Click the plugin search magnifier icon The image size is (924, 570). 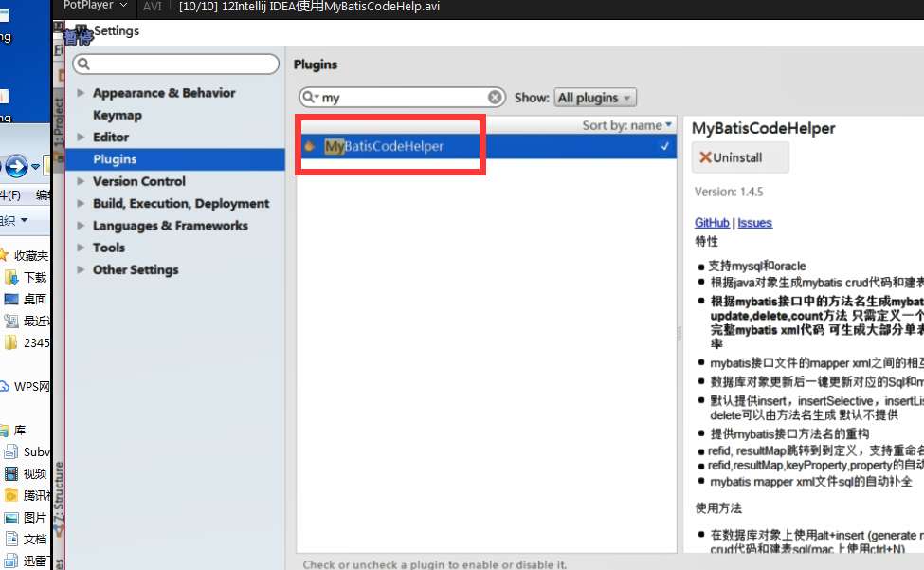(309, 97)
